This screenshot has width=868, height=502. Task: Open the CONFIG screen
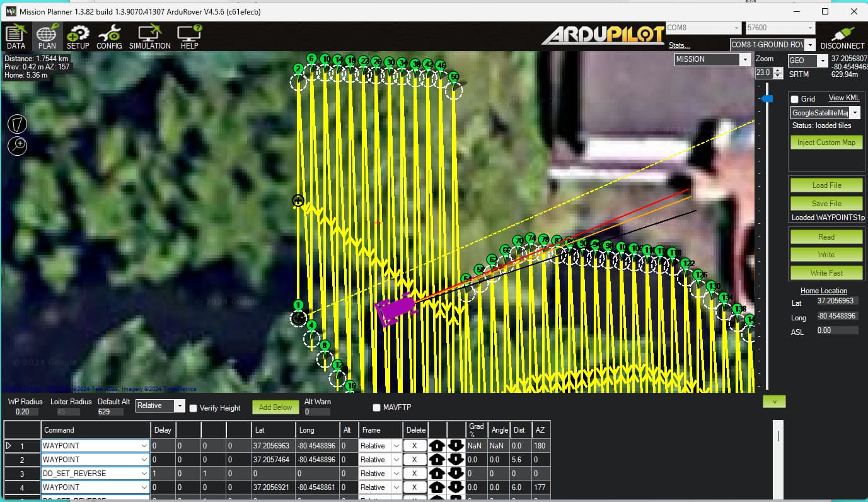click(x=109, y=37)
